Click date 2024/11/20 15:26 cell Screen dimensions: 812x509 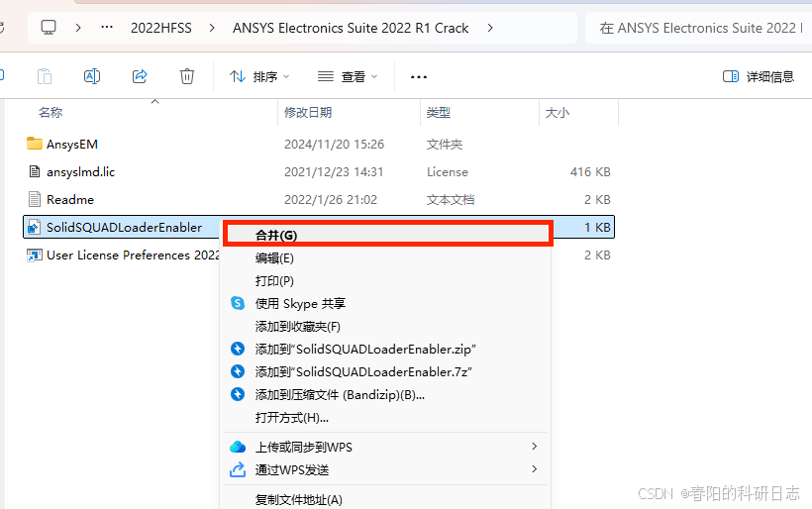click(334, 144)
